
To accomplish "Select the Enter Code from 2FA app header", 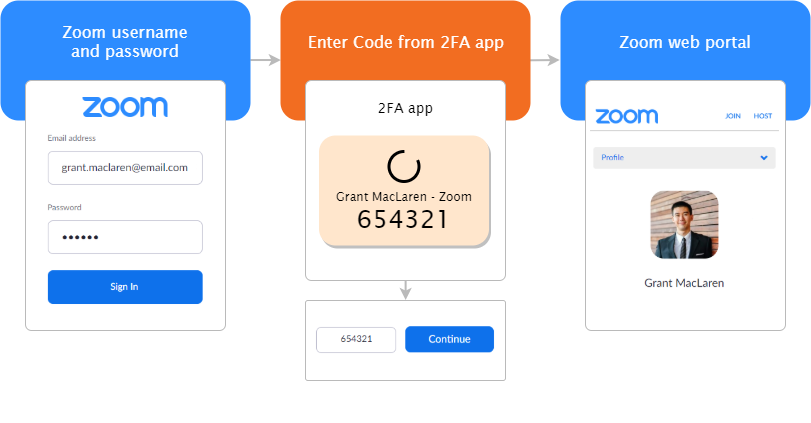I will [405, 42].
